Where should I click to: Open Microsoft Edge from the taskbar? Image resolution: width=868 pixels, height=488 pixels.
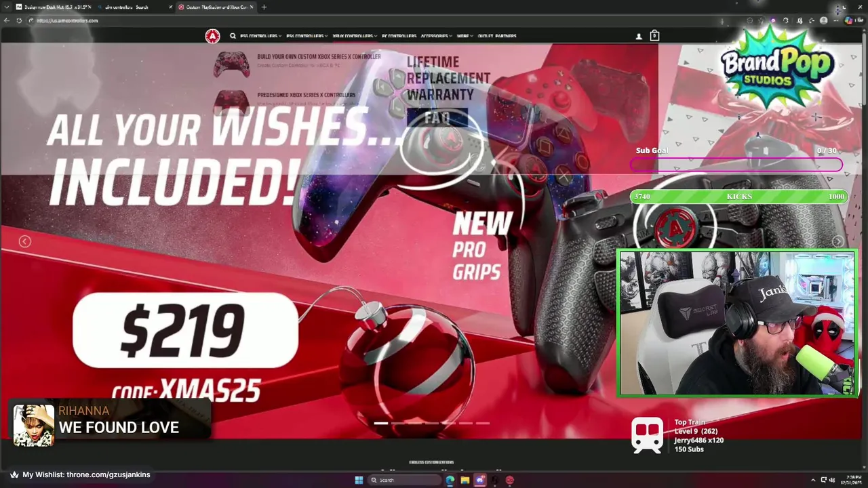(x=450, y=480)
